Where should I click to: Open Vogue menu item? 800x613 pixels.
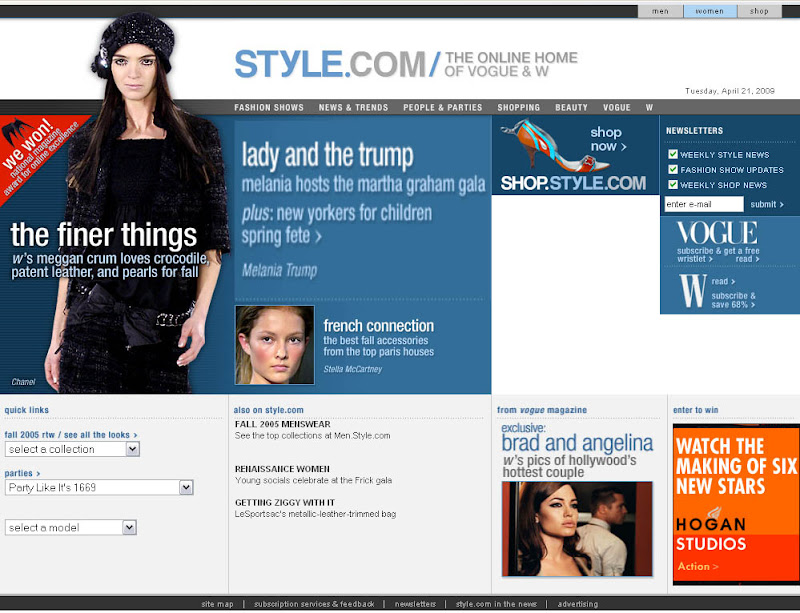click(616, 107)
